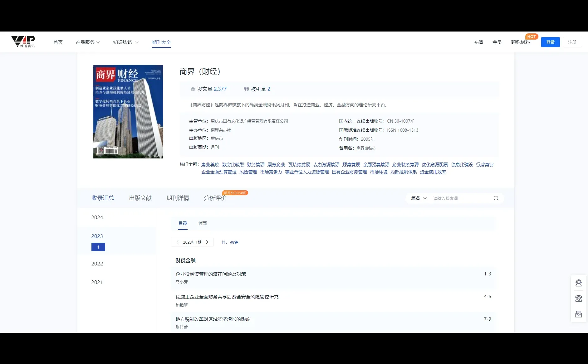The width and height of the screenshot is (588, 364).
Task: Click the search magnifier icon
Action: pyautogui.click(x=496, y=198)
